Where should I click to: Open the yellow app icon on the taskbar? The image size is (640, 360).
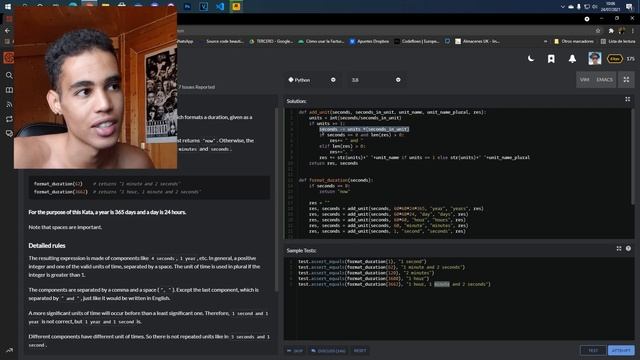pos(236,7)
